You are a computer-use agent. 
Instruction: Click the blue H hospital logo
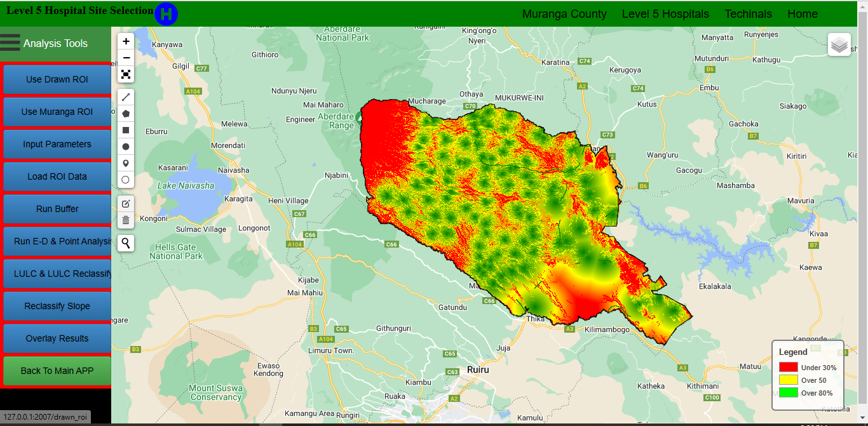pos(166,14)
